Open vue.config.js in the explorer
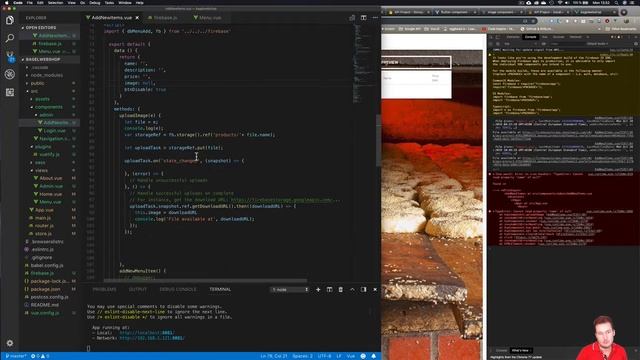Viewport: 640px width, 360px height. [x=45, y=313]
